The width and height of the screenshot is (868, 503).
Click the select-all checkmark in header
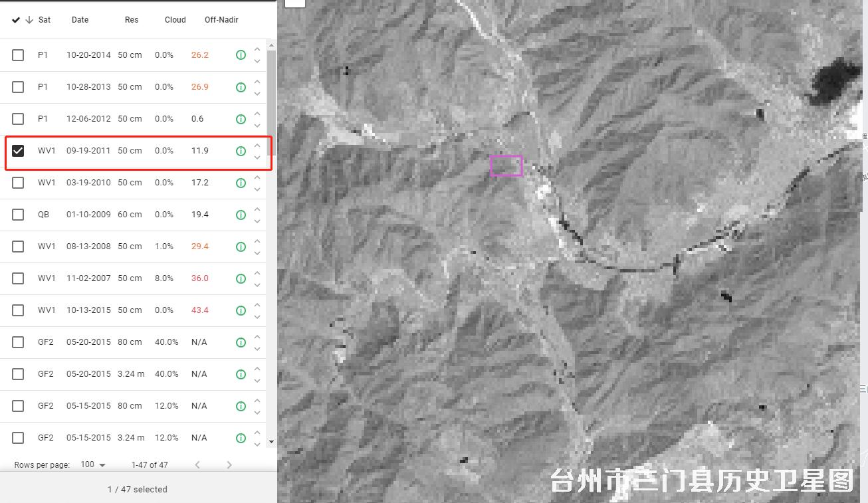coord(16,20)
